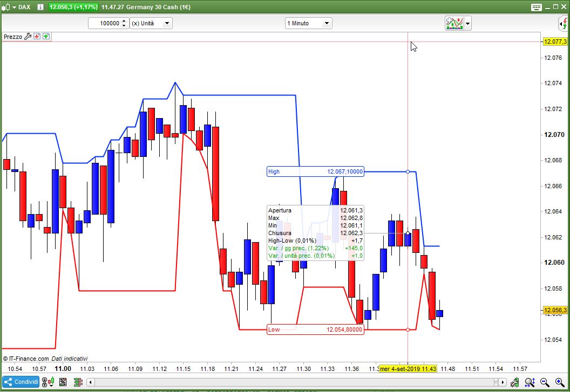
Task: Click the mer 4-set-2019 11.43 date tag
Action: (408, 369)
